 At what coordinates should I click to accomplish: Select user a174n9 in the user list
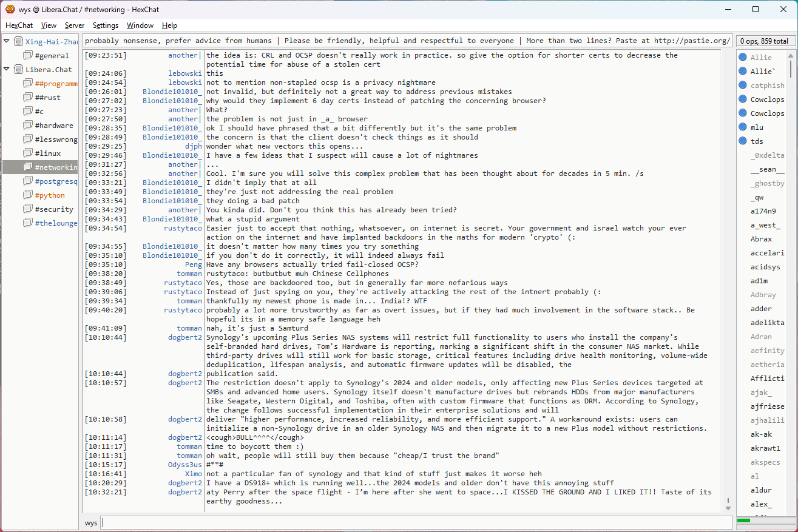[x=763, y=210]
